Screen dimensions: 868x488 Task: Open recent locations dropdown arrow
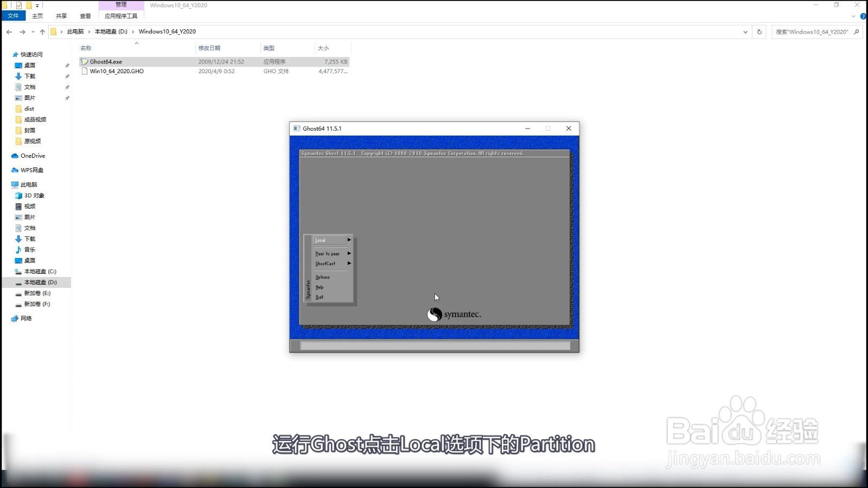pyautogui.click(x=33, y=32)
